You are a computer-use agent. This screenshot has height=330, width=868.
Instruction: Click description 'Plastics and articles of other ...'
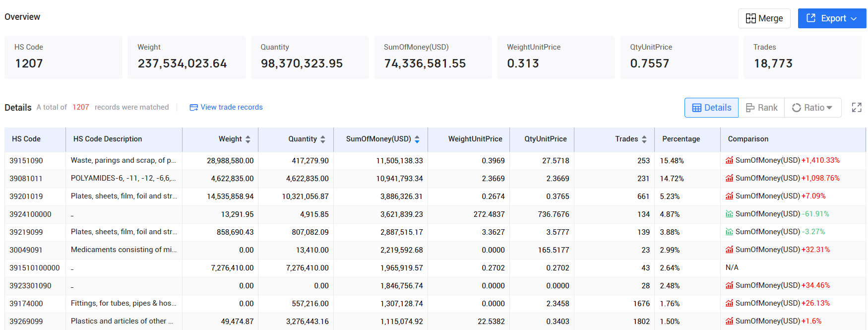(x=122, y=321)
